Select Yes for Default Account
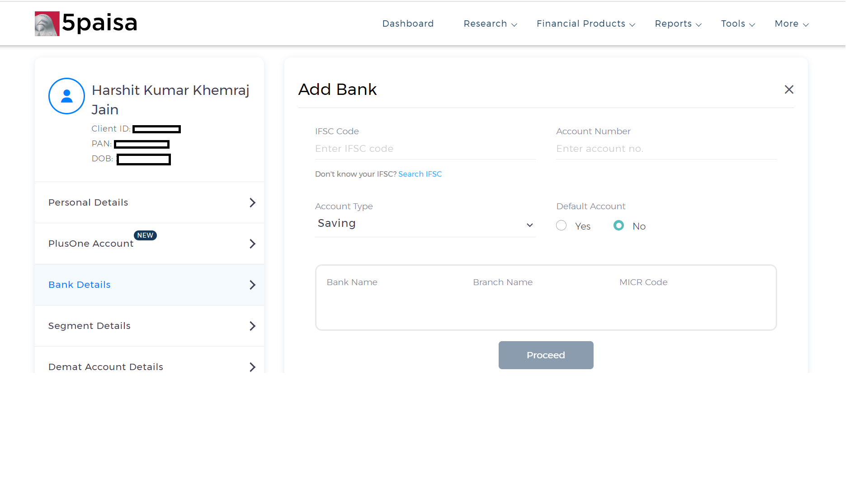868x488 pixels. [561, 225]
